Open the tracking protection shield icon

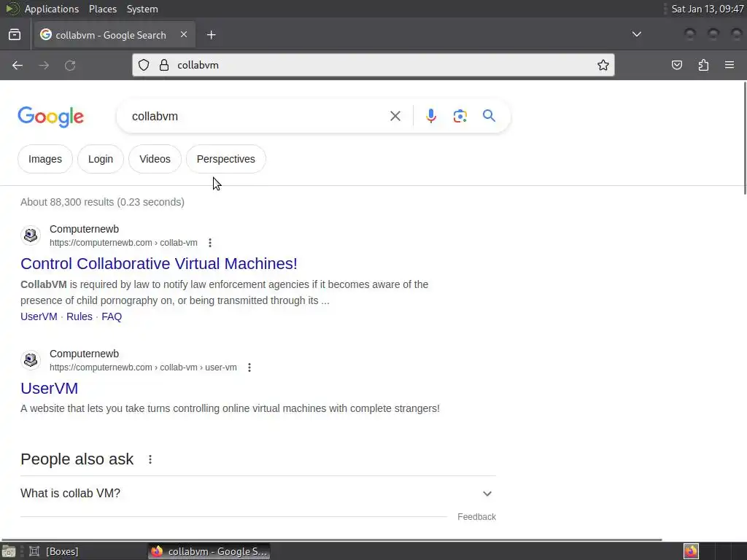tap(144, 65)
